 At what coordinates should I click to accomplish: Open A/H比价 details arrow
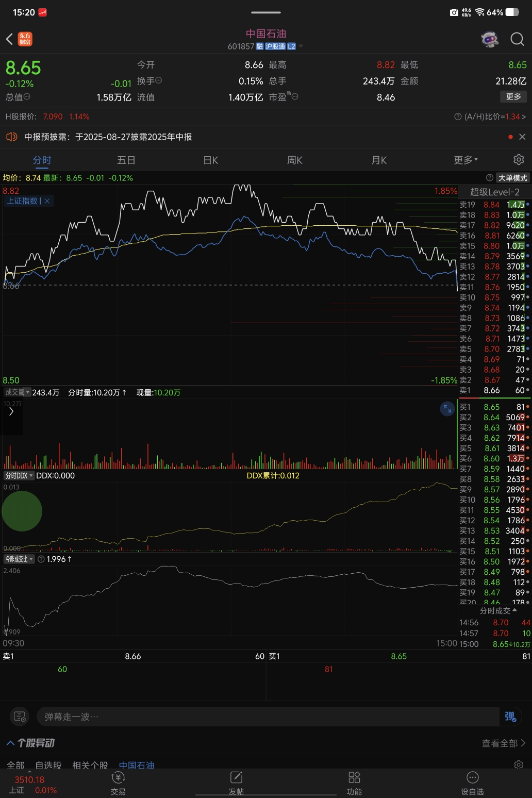tap(524, 117)
